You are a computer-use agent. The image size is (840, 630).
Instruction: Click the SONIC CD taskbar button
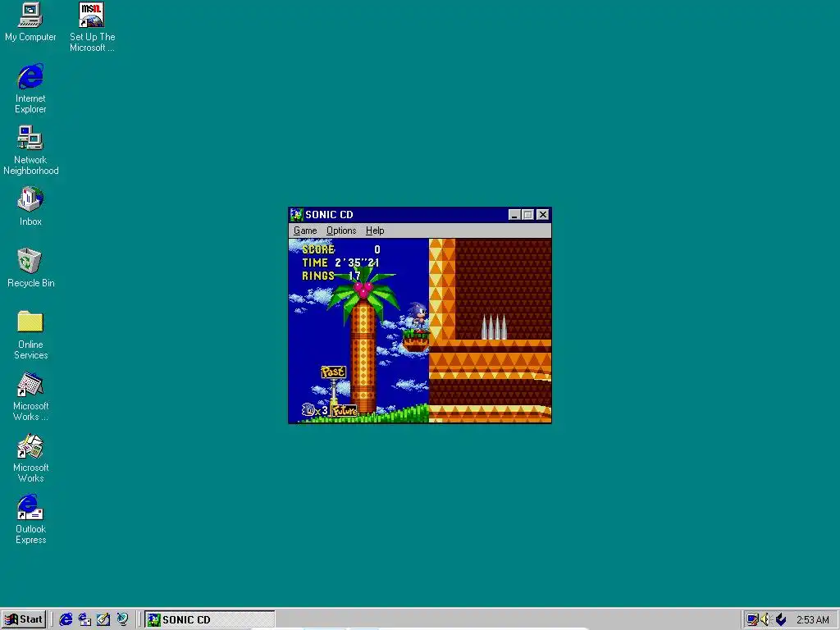[209, 620]
